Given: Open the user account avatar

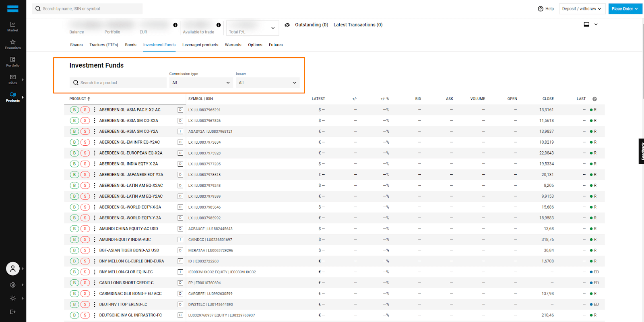Looking at the screenshot, I should 13,268.
